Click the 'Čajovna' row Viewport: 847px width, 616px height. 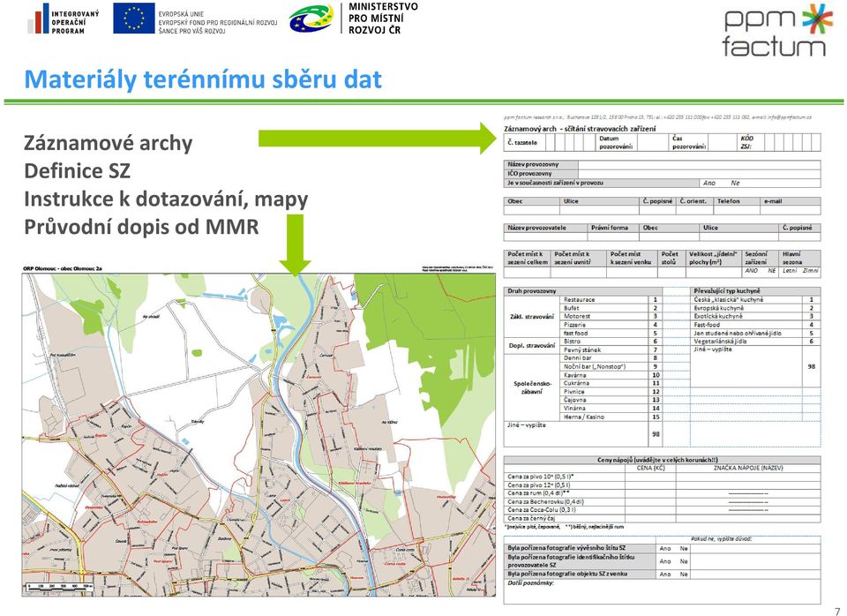pyautogui.click(x=611, y=400)
